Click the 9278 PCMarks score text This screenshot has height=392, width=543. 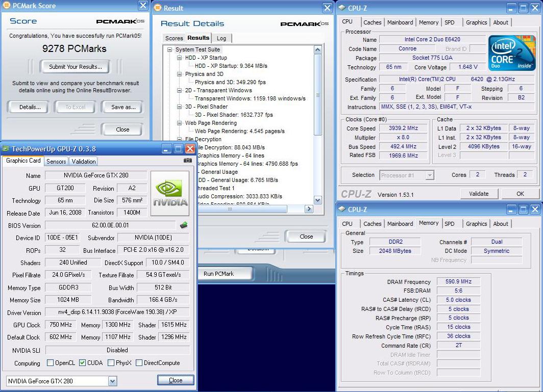tap(74, 48)
